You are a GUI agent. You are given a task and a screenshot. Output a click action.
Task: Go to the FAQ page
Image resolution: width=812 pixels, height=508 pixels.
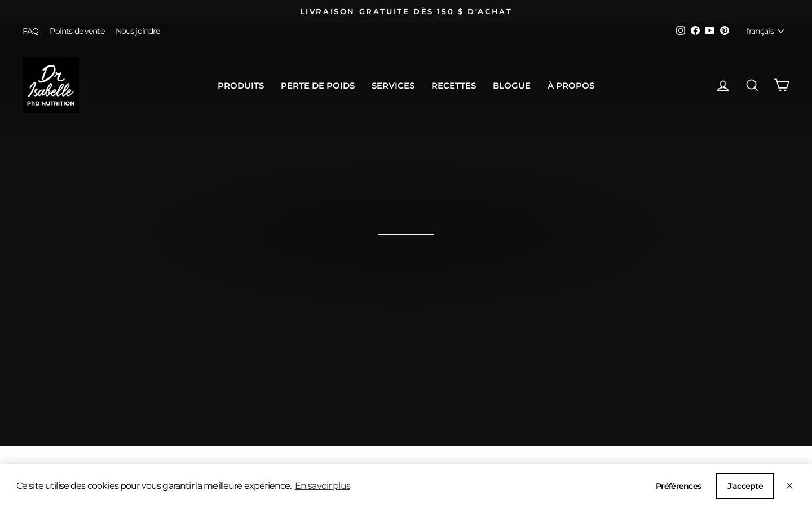[30, 31]
